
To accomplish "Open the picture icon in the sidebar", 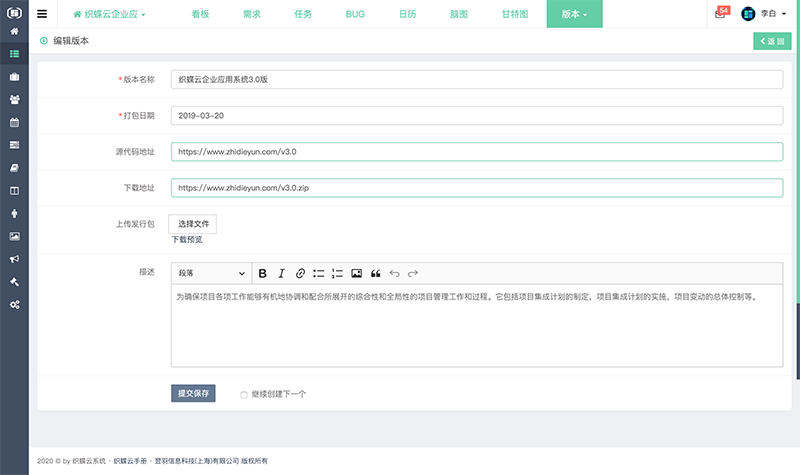I will tap(14, 236).
